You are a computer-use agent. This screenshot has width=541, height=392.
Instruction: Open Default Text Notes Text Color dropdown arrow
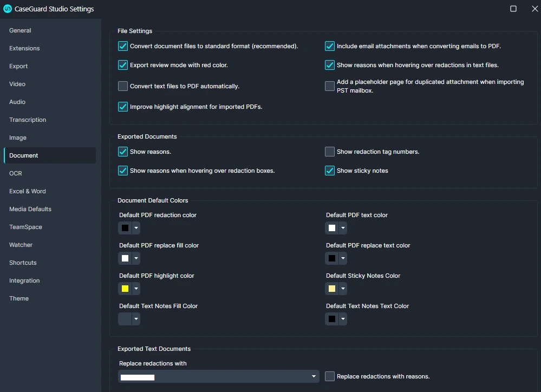click(343, 319)
